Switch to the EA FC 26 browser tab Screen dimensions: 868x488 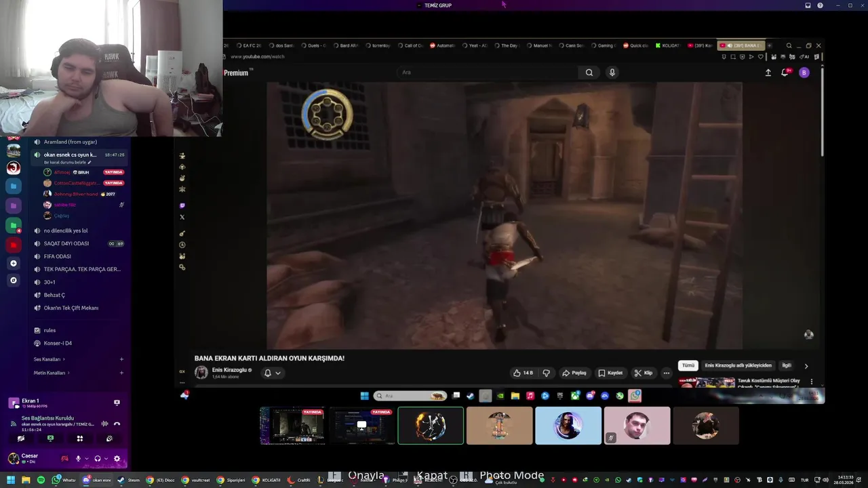coord(248,45)
